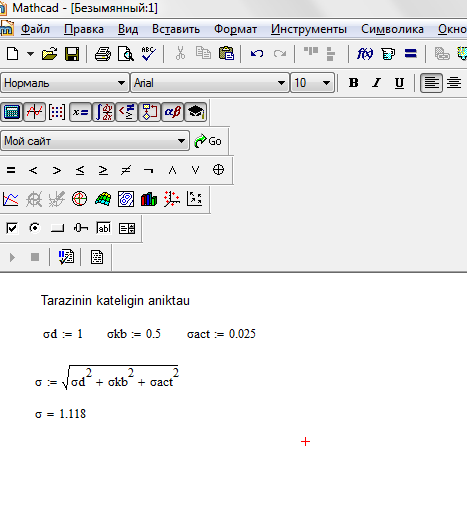Select the σ = 1.118 result
The width and height of the screenshot is (467, 505).
click(x=60, y=414)
